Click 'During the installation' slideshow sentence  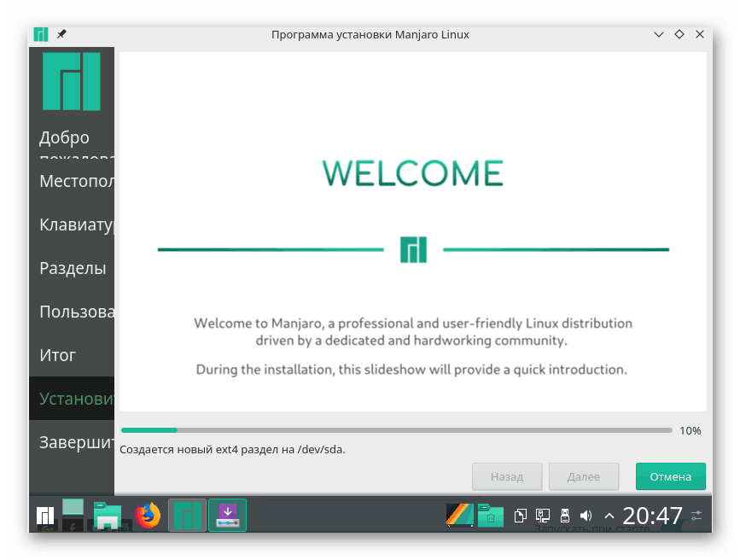[411, 370]
